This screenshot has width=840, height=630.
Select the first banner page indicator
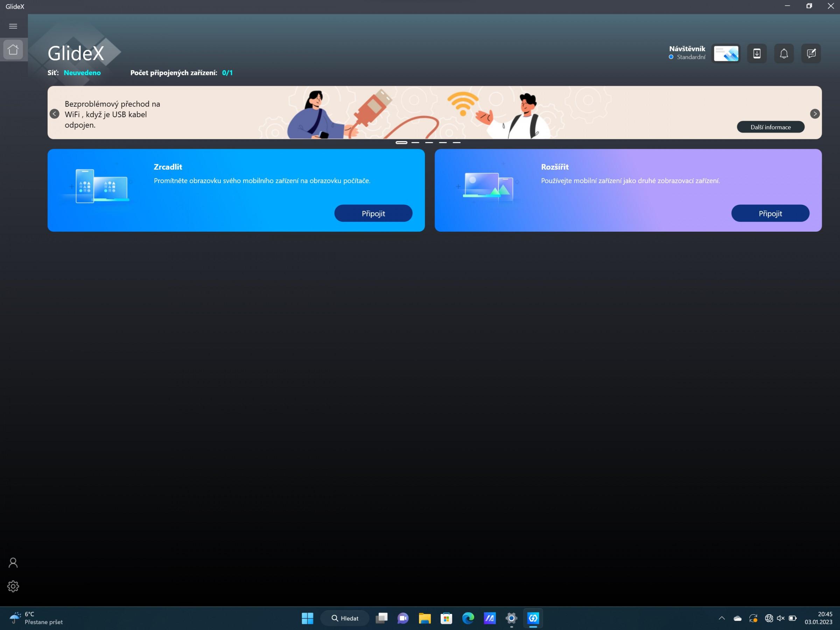[401, 143]
